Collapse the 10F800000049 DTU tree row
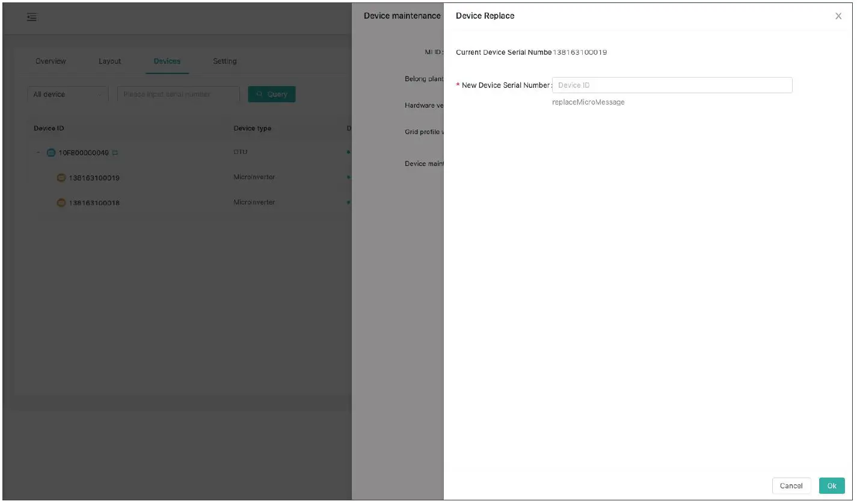Image resolution: width=857 pixels, height=504 pixels. [38, 153]
